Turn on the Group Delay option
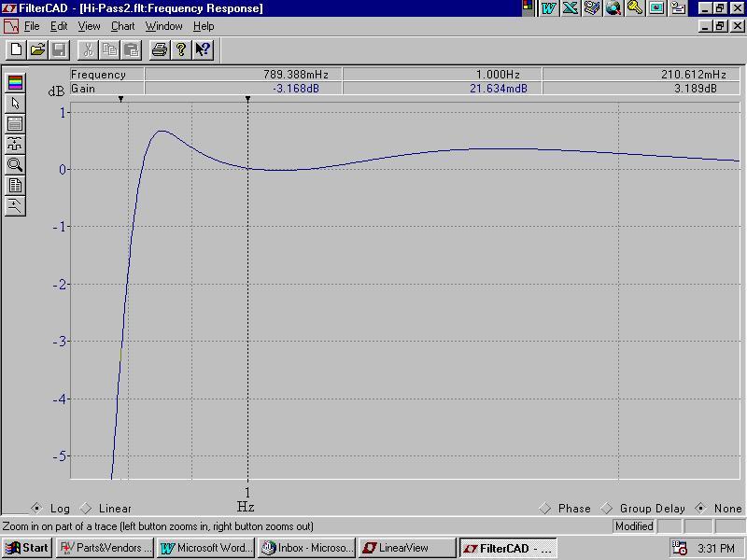The width and height of the screenshot is (747, 560). pos(607,509)
